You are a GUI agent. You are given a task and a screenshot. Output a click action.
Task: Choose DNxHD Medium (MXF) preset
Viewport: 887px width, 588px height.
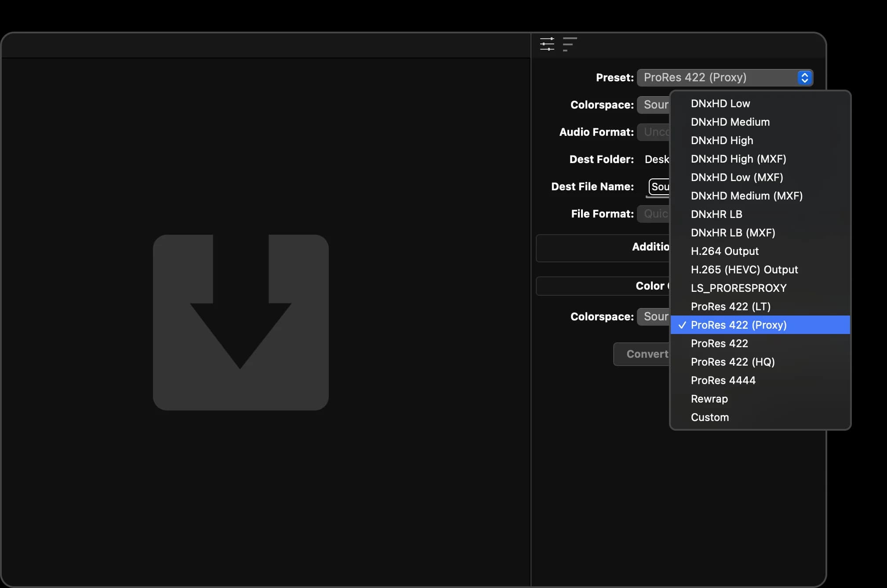coord(760,196)
